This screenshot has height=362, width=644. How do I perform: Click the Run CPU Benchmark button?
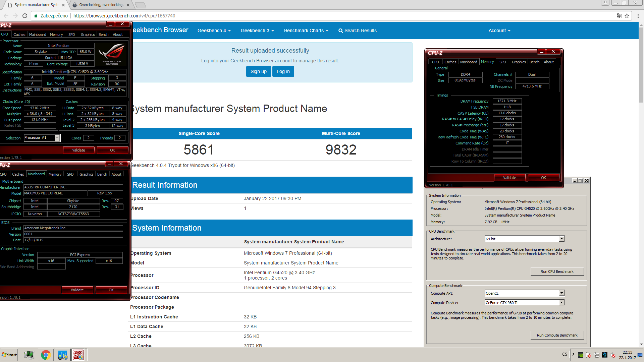[557, 271]
